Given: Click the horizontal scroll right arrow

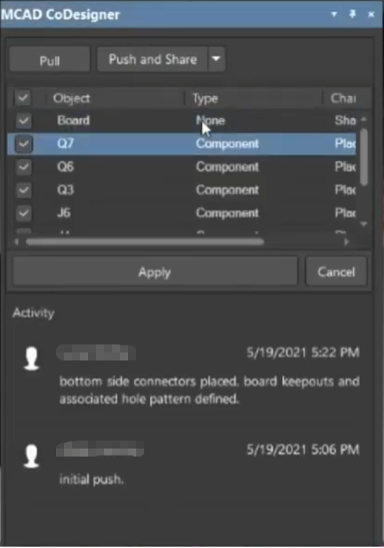Looking at the screenshot, I should [x=346, y=241].
